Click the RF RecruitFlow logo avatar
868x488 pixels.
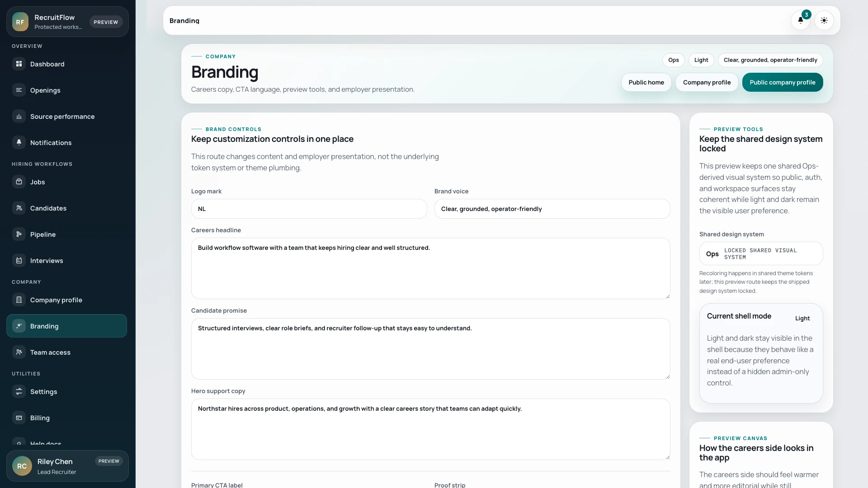(x=20, y=22)
